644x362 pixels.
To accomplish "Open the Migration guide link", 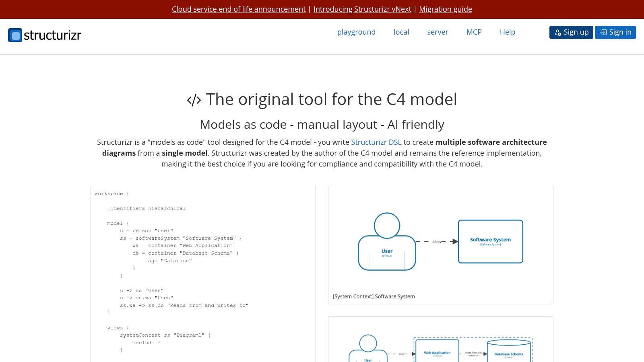I will click(446, 9).
